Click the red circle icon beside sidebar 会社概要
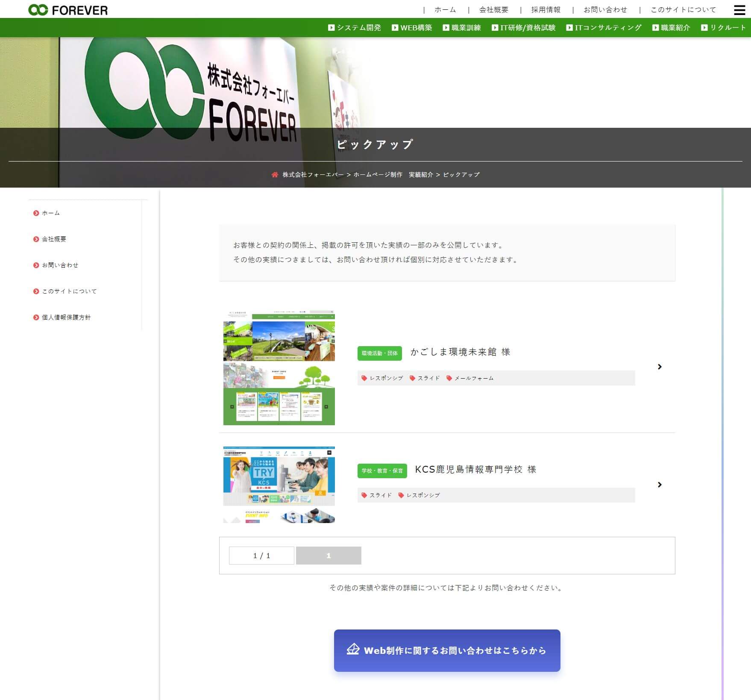 (x=36, y=239)
